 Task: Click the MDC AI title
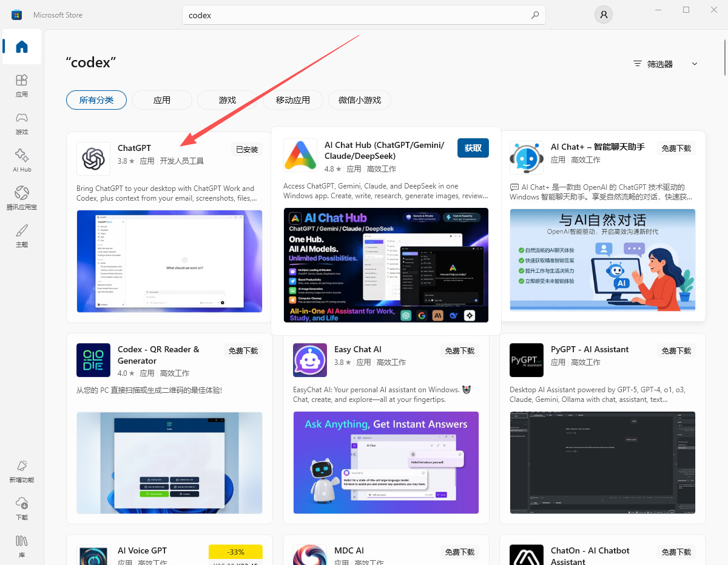click(349, 550)
